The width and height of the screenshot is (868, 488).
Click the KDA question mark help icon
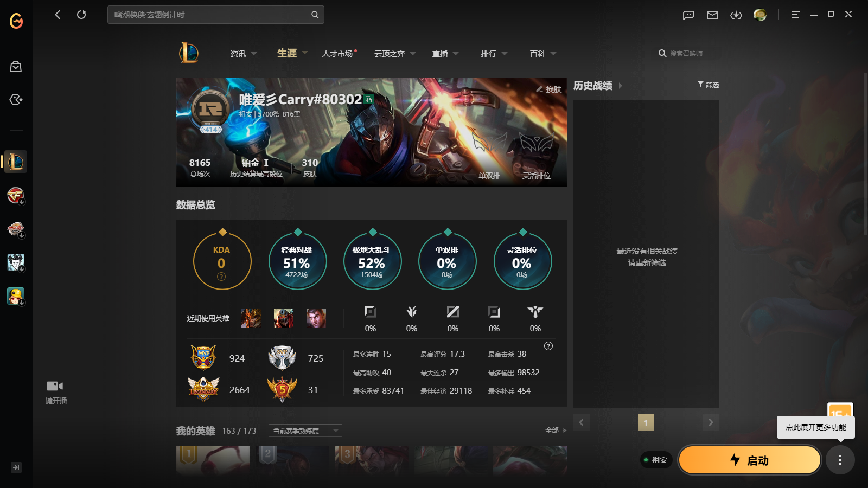(x=221, y=277)
